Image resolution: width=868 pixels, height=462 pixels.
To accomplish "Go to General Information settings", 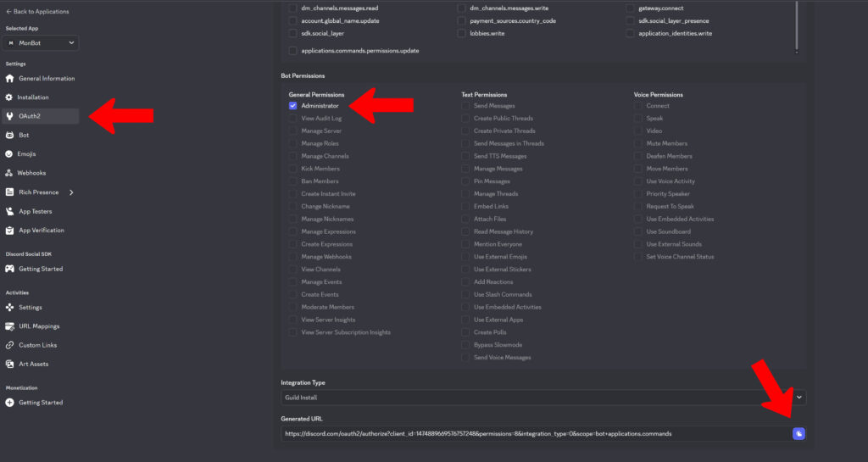I will click(47, 79).
